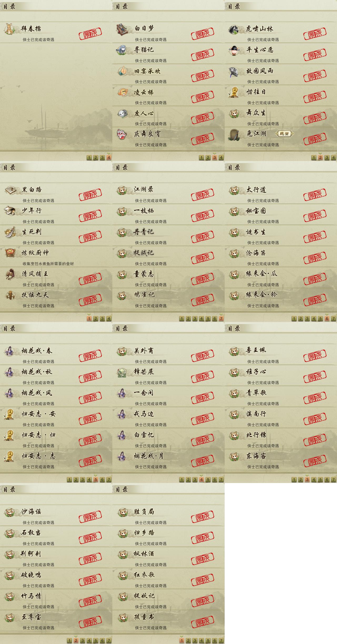Switch to page 1 under 虎啸山林 list
Screen dimensions: 337x644
314,158
